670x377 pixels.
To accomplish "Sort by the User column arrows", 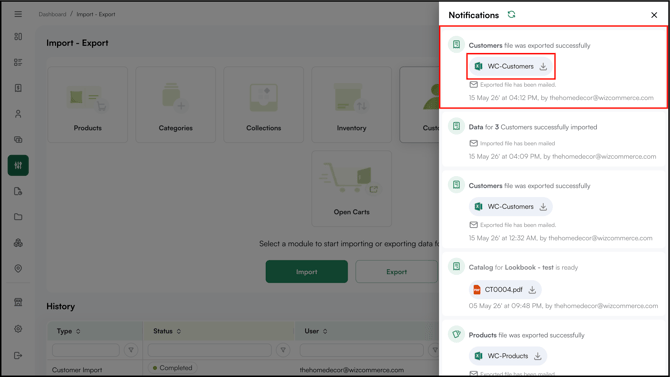I will coord(325,331).
